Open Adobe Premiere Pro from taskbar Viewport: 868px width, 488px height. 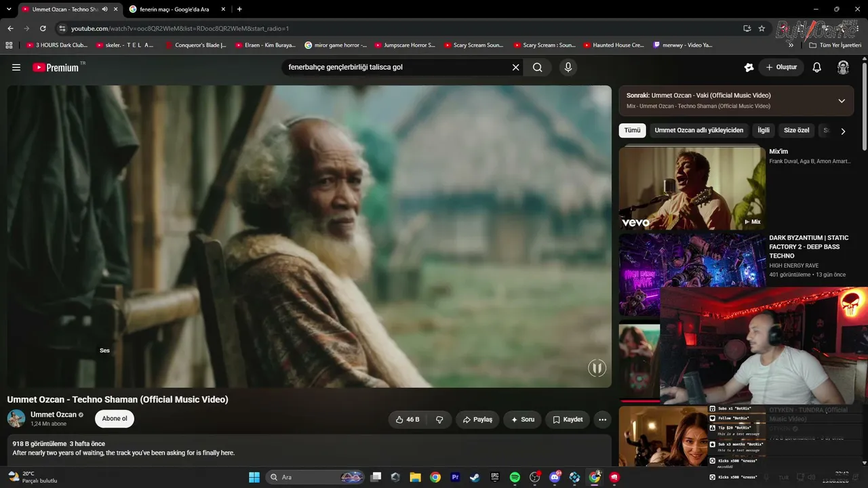455,477
